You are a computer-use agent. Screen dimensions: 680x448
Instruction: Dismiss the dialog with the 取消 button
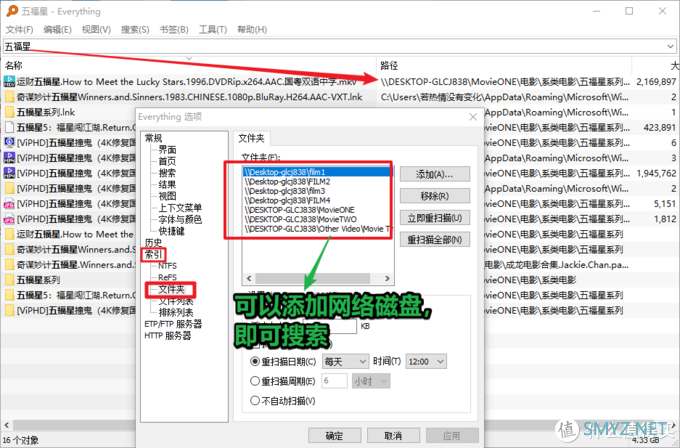click(393, 435)
